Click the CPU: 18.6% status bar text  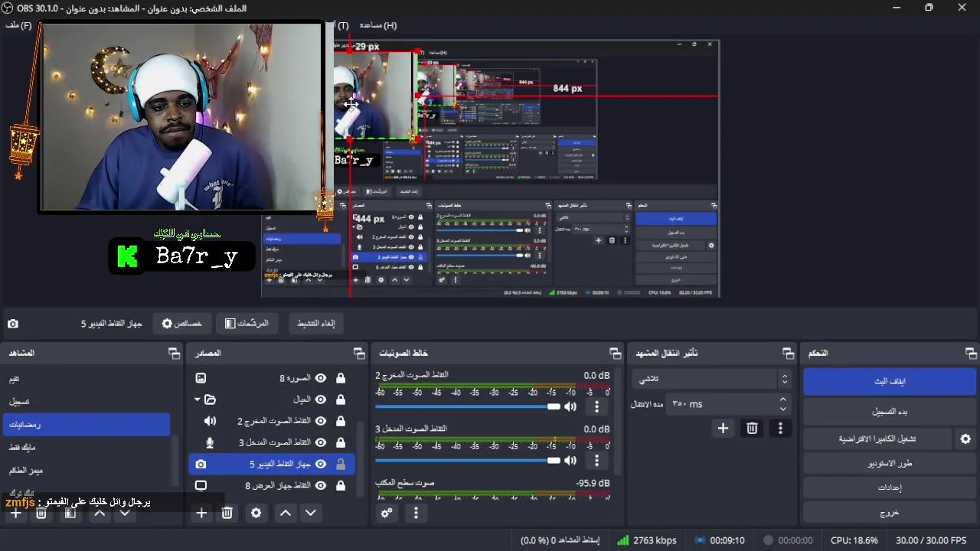point(854,540)
